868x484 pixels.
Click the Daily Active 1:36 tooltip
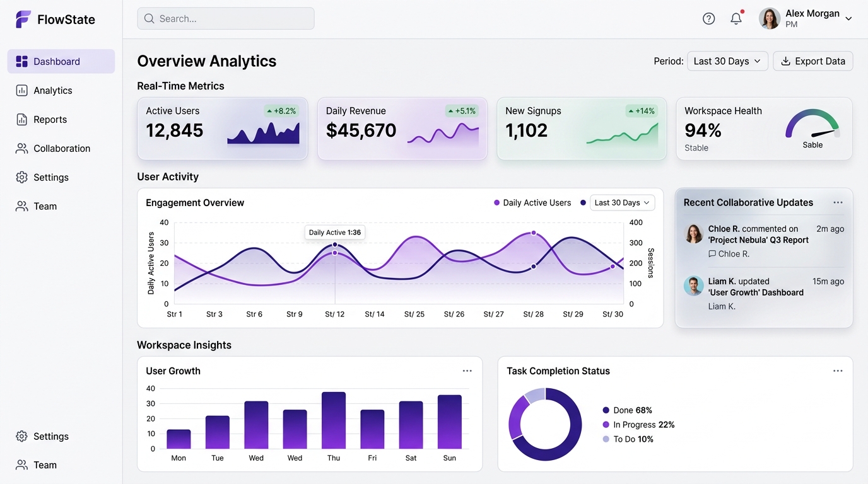point(335,233)
